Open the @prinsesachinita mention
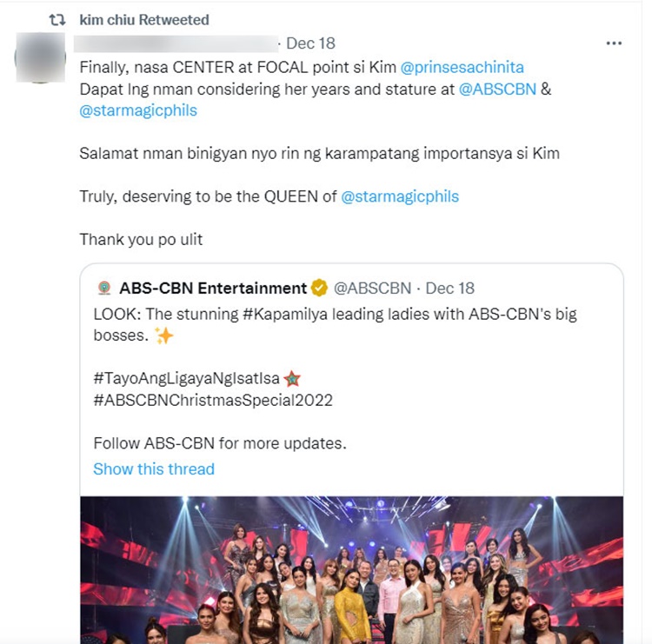The height and width of the screenshot is (644, 652). (x=462, y=67)
